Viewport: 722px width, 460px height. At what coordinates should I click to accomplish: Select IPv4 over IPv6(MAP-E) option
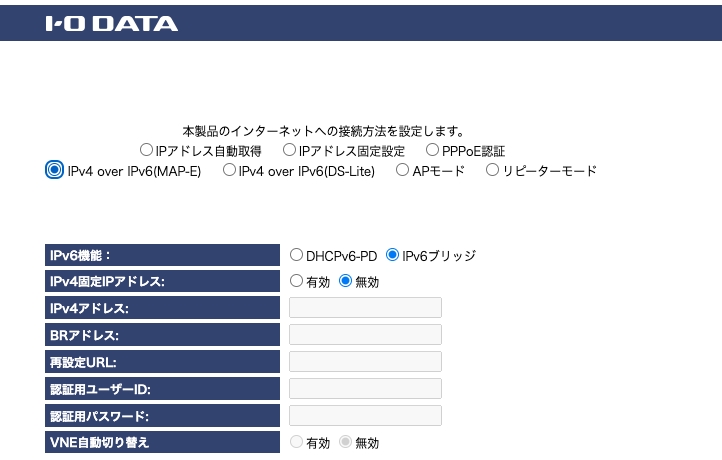(54, 170)
